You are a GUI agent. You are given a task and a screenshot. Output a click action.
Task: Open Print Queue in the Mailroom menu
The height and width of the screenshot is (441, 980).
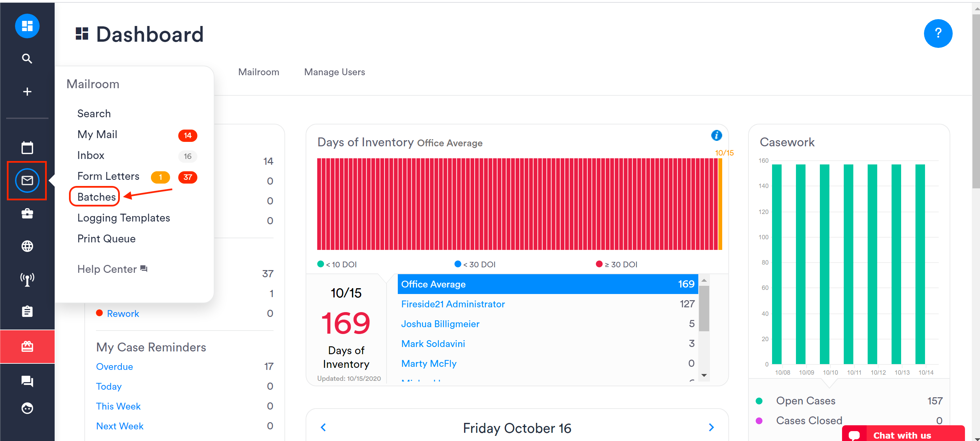click(x=106, y=238)
